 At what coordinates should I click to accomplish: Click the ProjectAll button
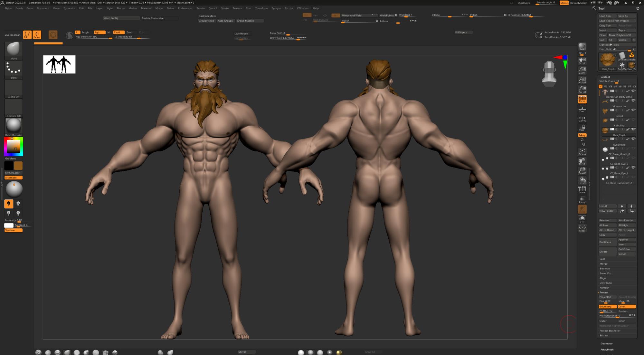tap(607, 297)
